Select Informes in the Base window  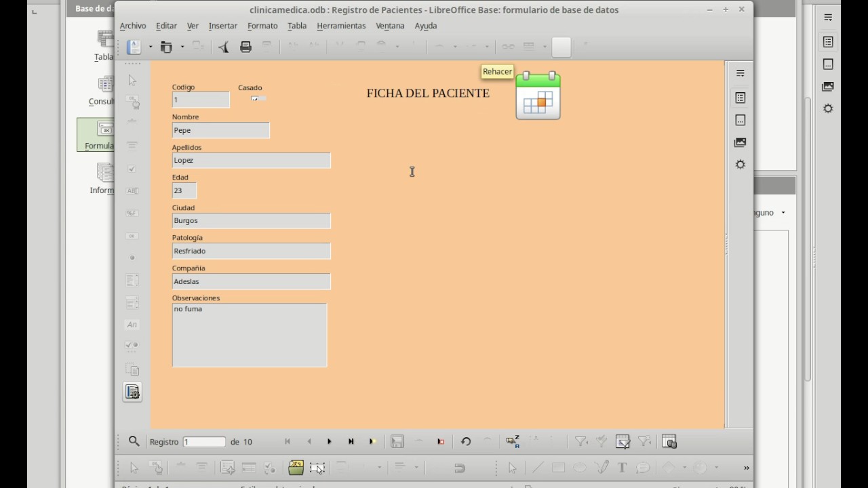coord(102,179)
